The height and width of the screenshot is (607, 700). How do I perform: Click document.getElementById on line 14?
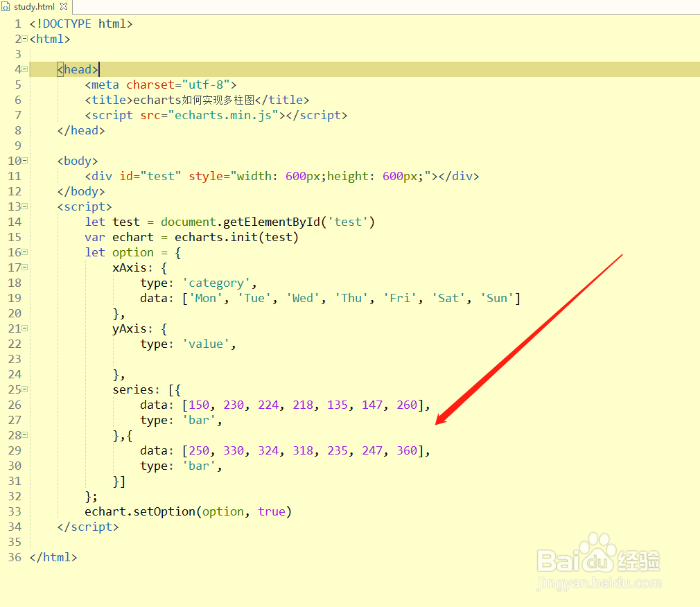point(240,222)
